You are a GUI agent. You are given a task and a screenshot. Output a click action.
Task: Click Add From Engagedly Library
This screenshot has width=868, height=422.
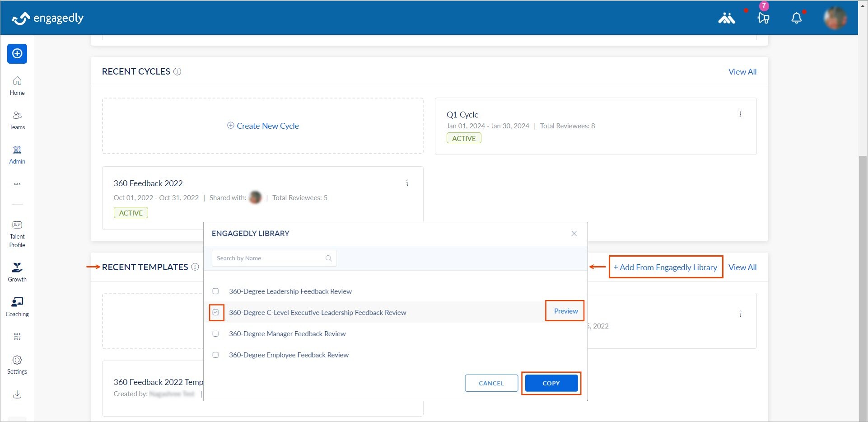coord(665,267)
